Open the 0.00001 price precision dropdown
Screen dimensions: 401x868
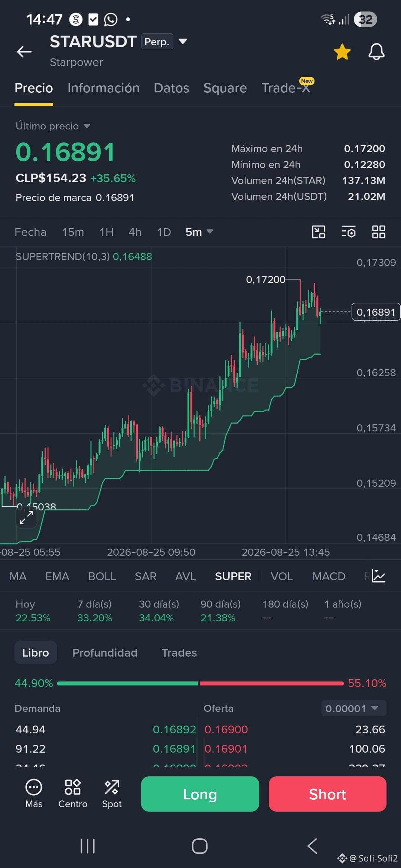pyautogui.click(x=354, y=708)
